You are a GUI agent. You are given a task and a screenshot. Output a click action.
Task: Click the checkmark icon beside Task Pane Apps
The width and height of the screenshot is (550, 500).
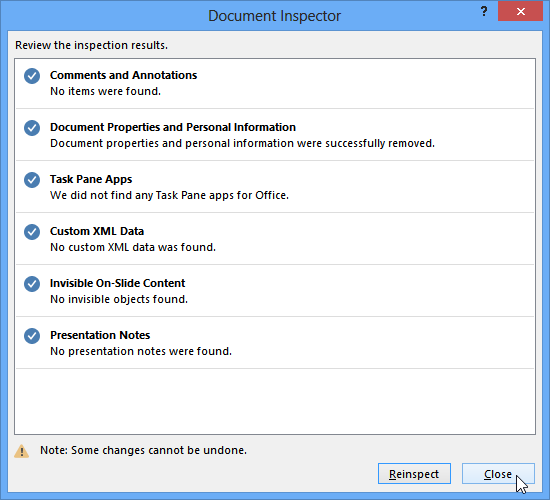pyautogui.click(x=32, y=180)
